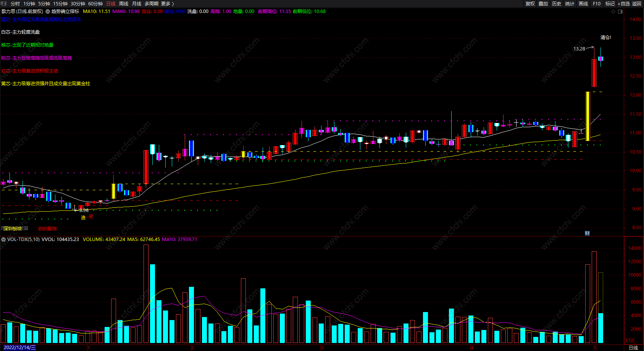Switch to the 月线 monthly chart
This screenshot has width=644, height=351.
pos(137,3)
